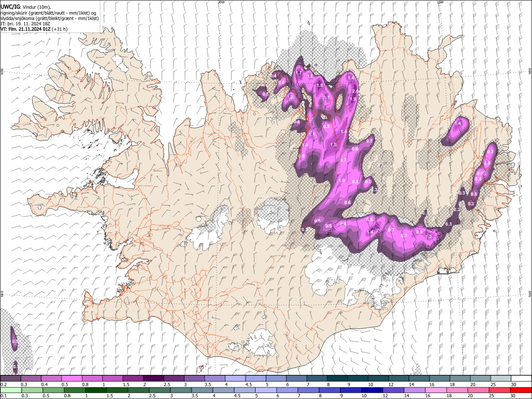The image size is (532, 399).
Task: Pick the light pink rain scale swatch
Action: click(x=436, y=390)
